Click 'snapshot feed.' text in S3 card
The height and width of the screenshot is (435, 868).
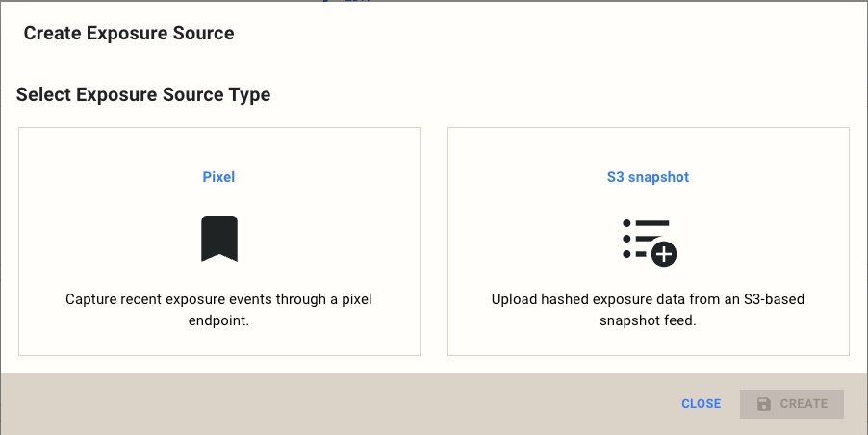[x=648, y=321]
